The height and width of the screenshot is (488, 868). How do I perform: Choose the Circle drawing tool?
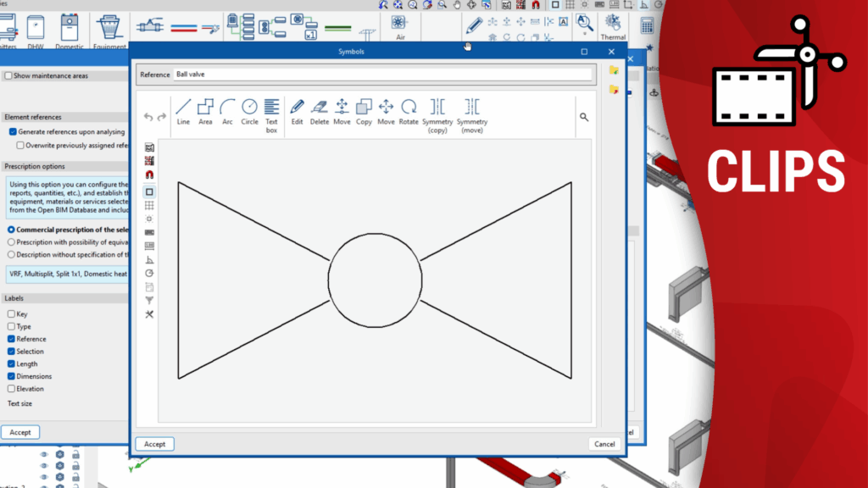249,110
